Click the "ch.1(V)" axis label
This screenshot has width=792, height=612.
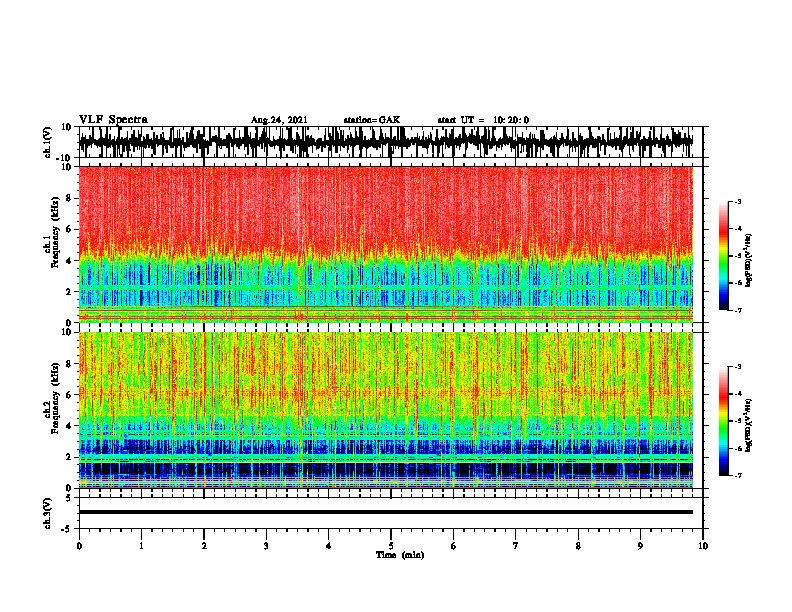[x=48, y=143]
